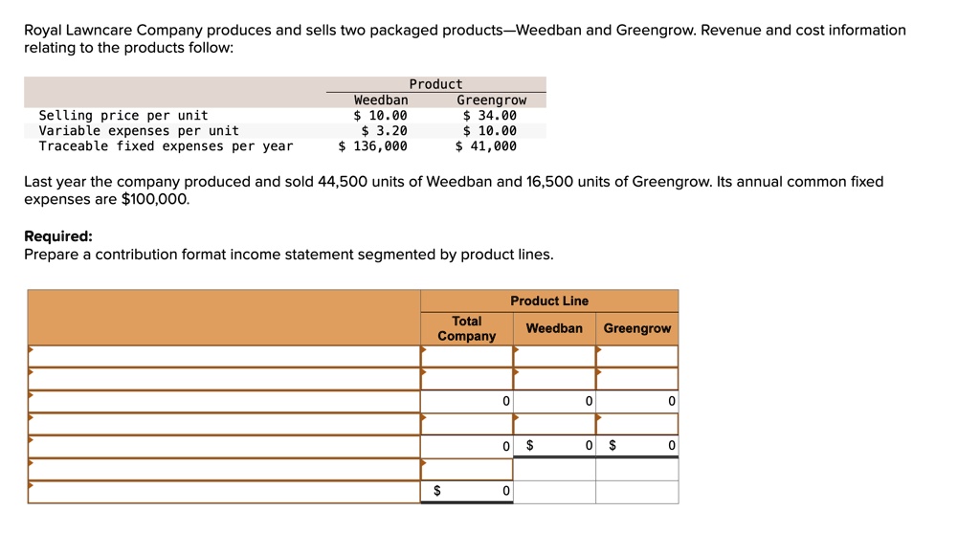Select first-row Greengrow input cell
The height and width of the screenshot is (534, 980).
tap(636, 356)
